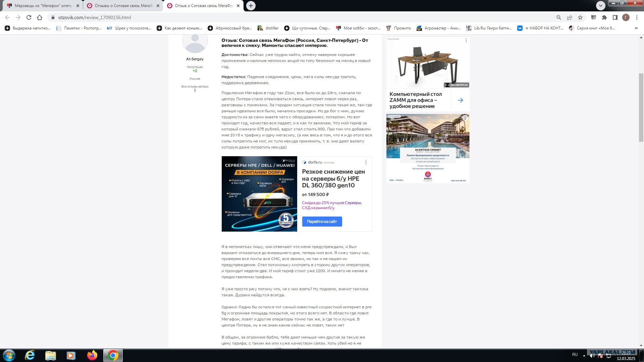Open Windows Explorer from the taskbar
This screenshot has height=362, width=644.
[51, 355]
